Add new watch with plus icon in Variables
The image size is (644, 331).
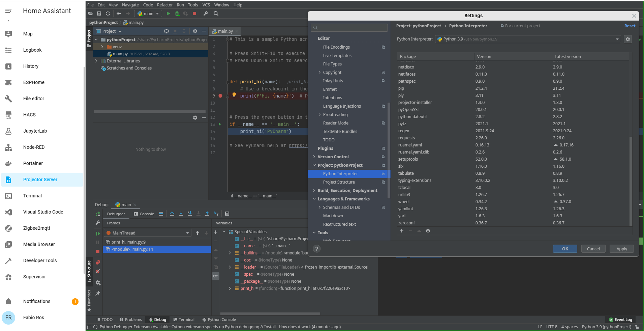pos(216,232)
